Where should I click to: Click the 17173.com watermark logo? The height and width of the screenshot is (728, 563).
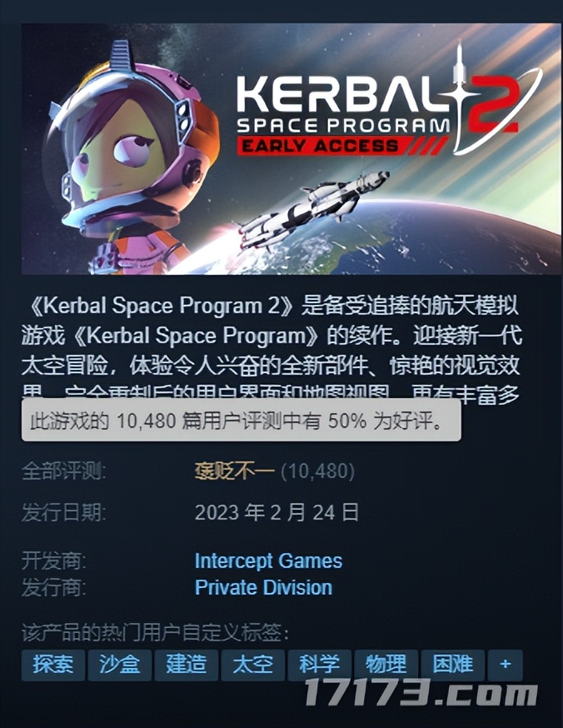click(x=421, y=693)
